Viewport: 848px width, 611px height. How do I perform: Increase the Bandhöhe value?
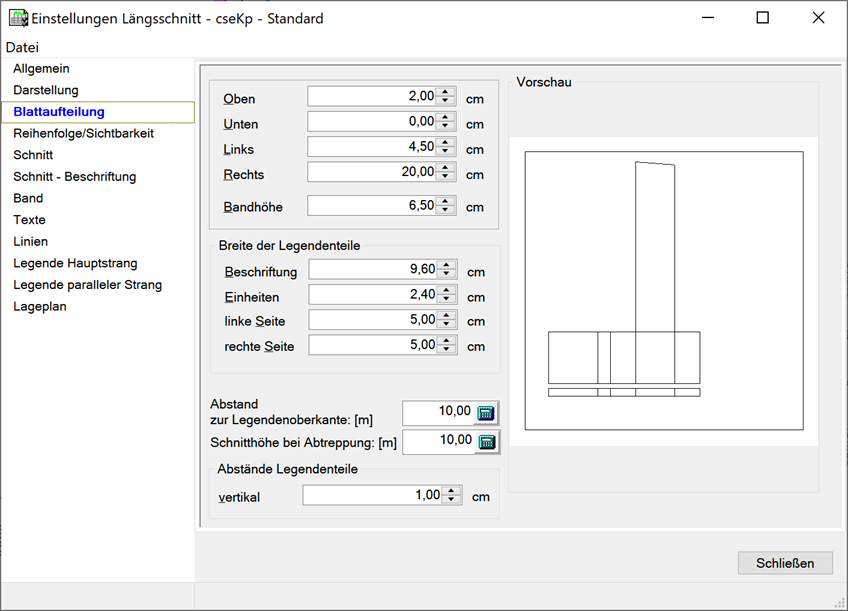pyautogui.click(x=446, y=202)
